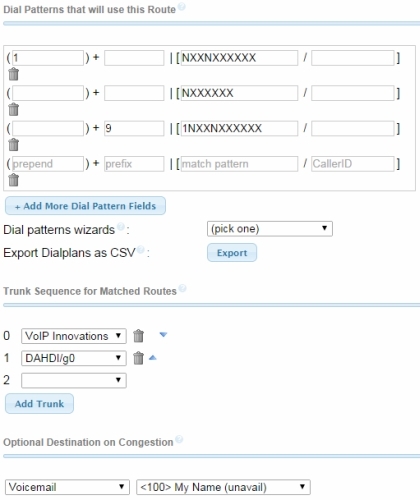The height and width of the screenshot is (500, 420).
Task: Show help for Dial patterns wizards
Action: (121, 227)
